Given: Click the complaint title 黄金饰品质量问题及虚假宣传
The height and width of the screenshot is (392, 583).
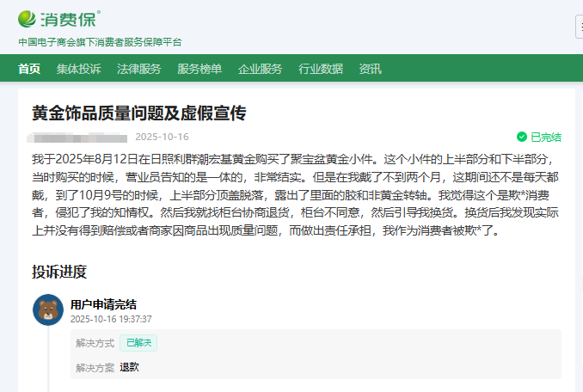Looking at the screenshot, I should click(139, 113).
